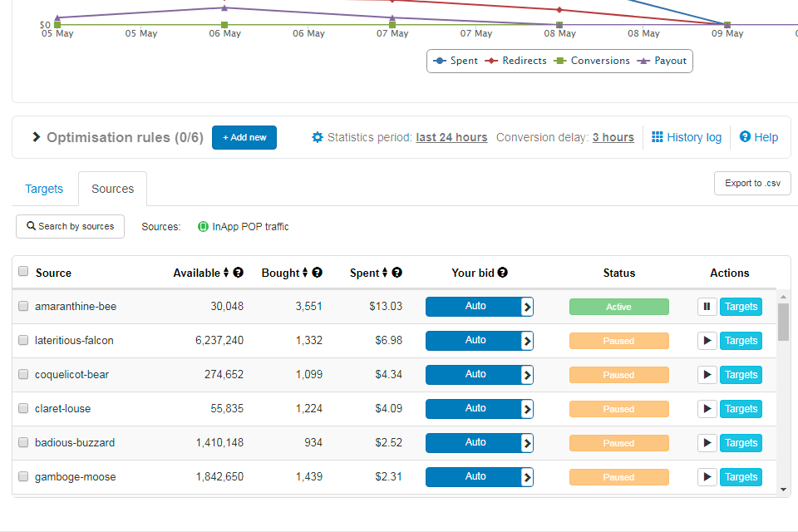Toggle the Payout series in chart legend

pyautogui.click(x=663, y=61)
